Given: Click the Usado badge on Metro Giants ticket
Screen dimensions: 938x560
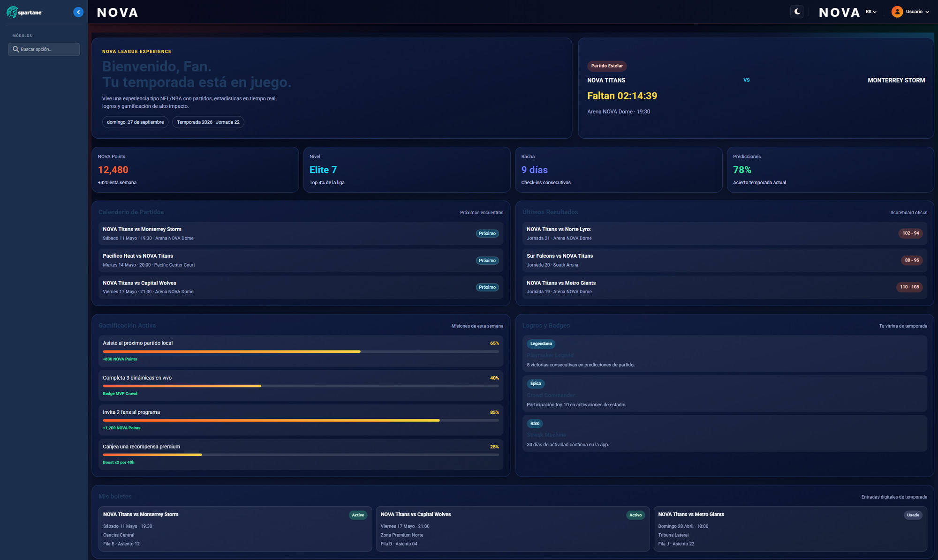Looking at the screenshot, I should [913, 515].
